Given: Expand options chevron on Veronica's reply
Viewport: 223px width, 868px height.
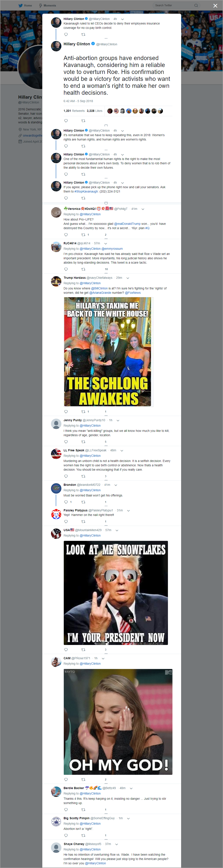Looking at the screenshot, I should pyautogui.click(x=143, y=209).
